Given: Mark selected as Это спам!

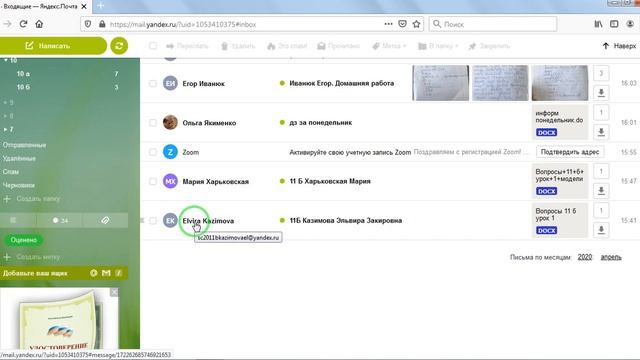Looking at the screenshot, I should click(287, 46).
